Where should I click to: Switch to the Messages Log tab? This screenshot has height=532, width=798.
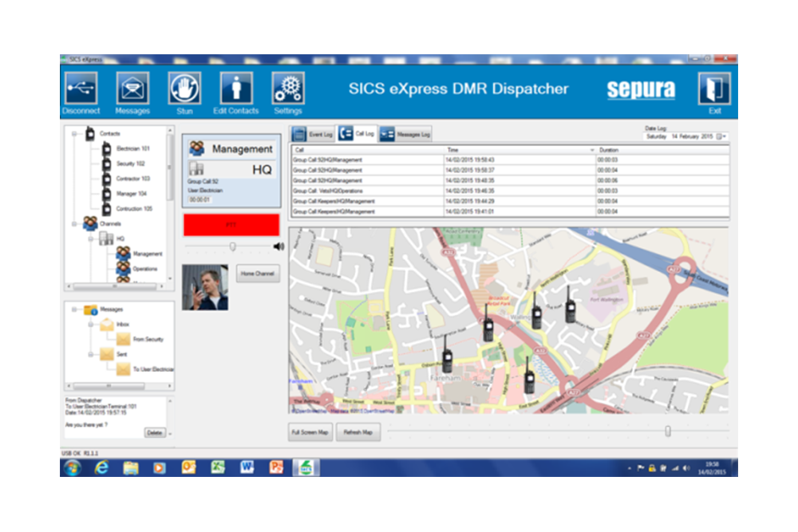pos(405,134)
